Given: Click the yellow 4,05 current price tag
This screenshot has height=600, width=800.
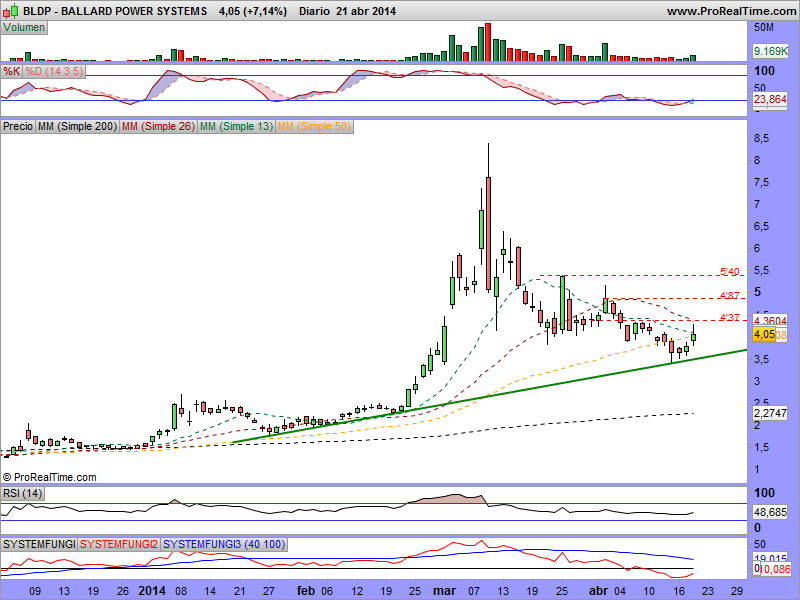Looking at the screenshot, I should click(x=764, y=335).
